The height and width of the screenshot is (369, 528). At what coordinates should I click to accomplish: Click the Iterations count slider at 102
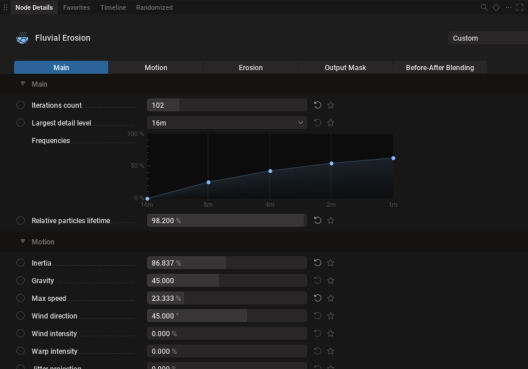[x=227, y=105]
